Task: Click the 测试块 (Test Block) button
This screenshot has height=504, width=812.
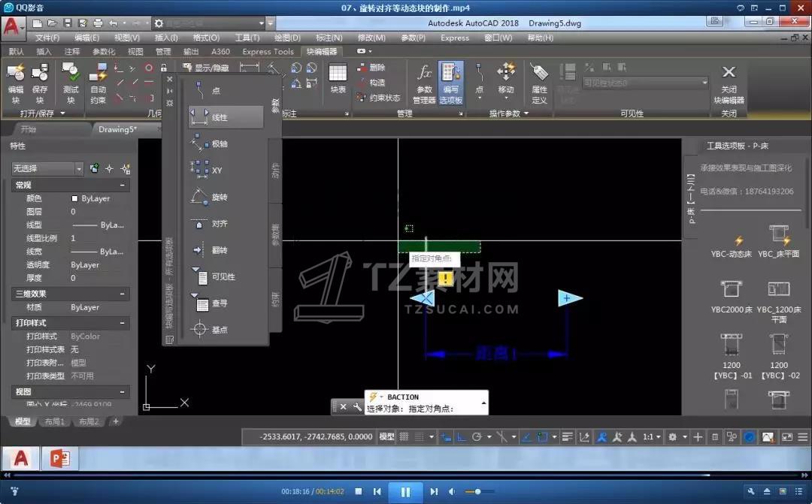Action: [x=71, y=83]
